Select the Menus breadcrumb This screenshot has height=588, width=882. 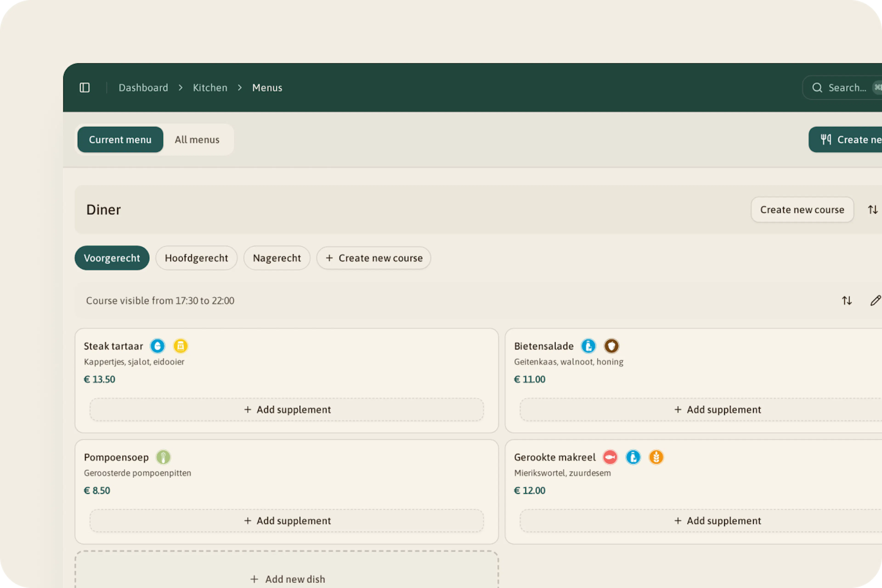pyautogui.click(x=267, y=88)
